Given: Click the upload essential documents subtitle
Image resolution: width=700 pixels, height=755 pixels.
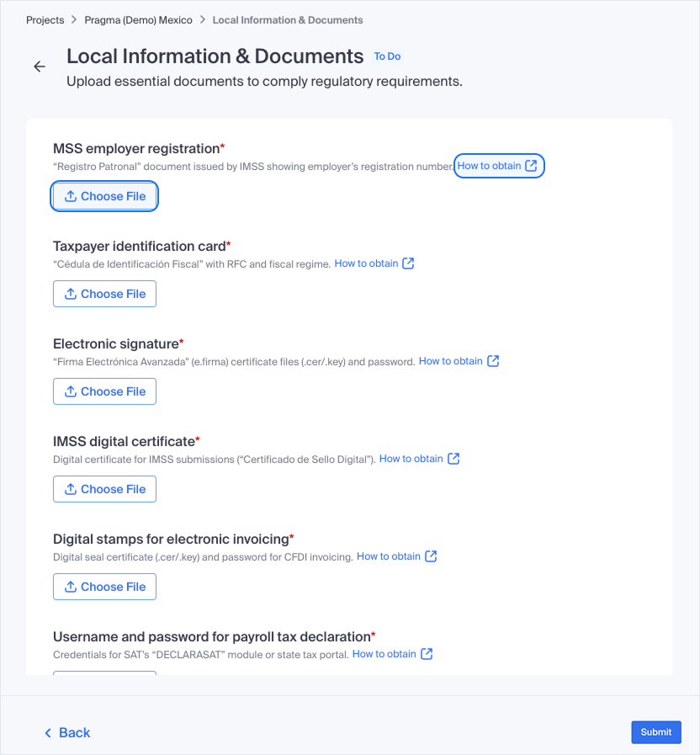Looking at the screenshot, I should pos(264,82).
